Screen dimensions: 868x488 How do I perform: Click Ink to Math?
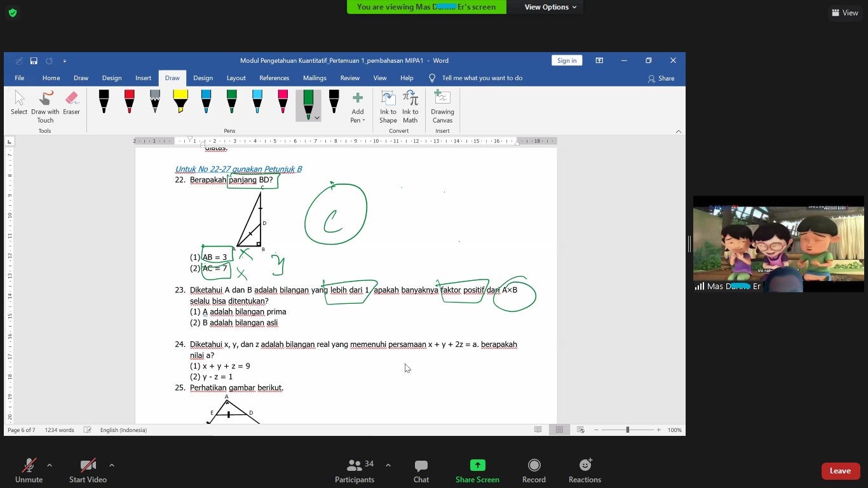410,107
